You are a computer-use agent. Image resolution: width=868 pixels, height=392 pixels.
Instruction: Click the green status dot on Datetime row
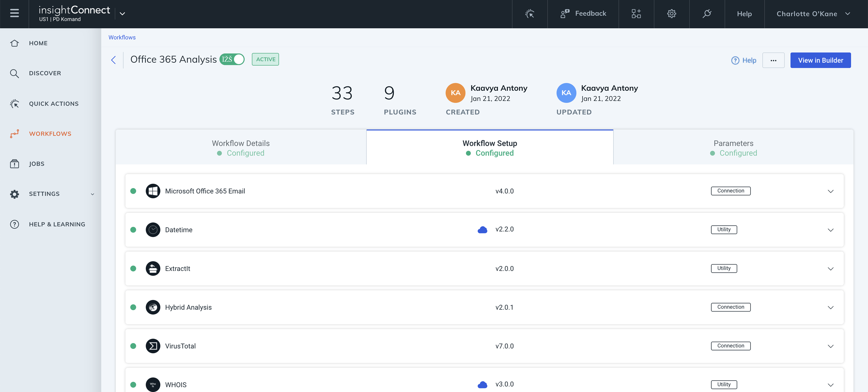(x=133, y=230)
